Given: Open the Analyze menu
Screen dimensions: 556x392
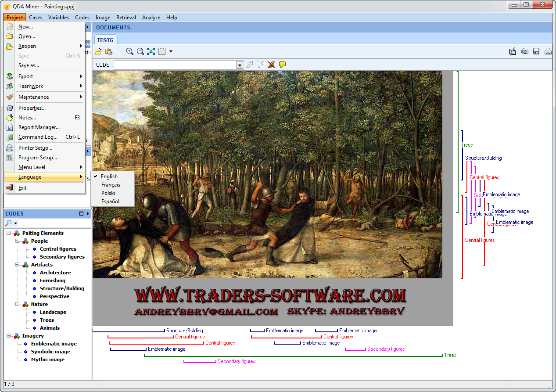Looking at the screenshot, I should [x=151, y=18].
